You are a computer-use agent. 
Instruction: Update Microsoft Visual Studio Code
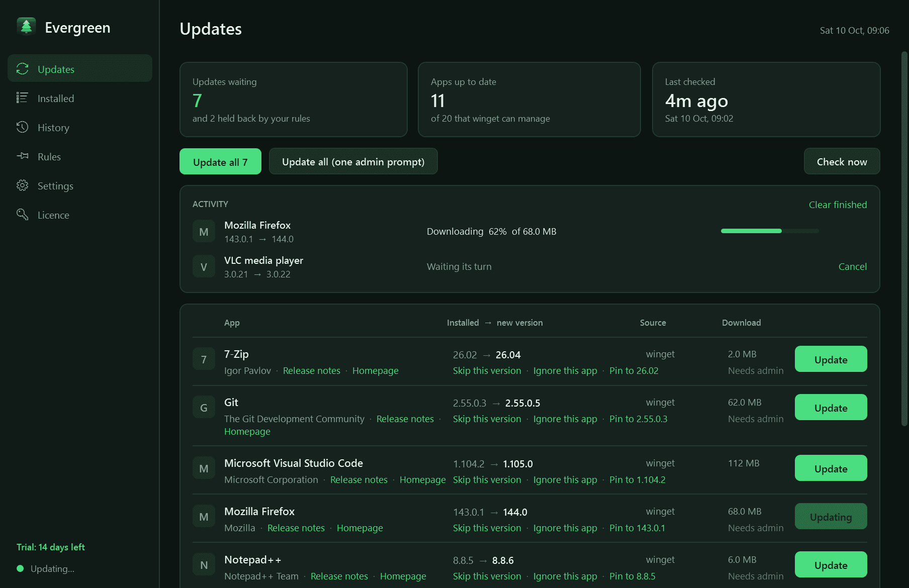tap(831, 468)
